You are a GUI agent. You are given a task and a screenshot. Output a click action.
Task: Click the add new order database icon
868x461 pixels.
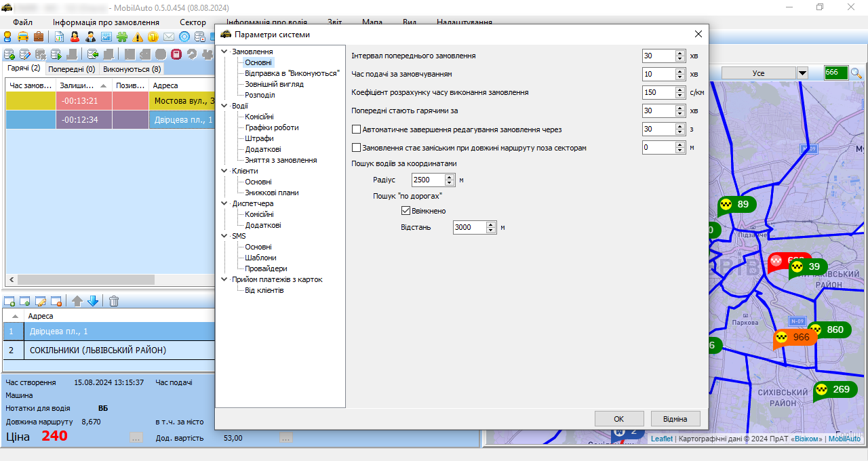(x=9, y=54)
